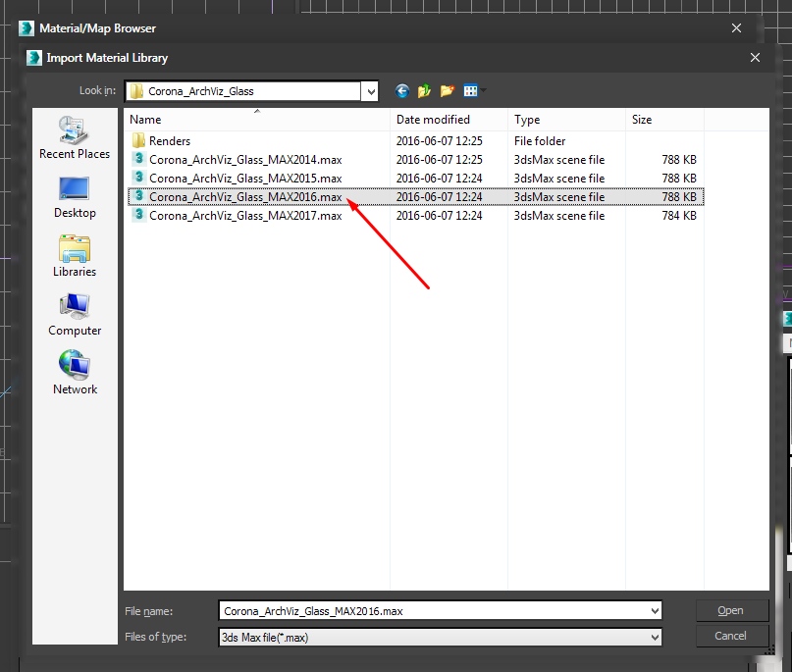
Task: Go to Desktop location
Action: (75, 197)
